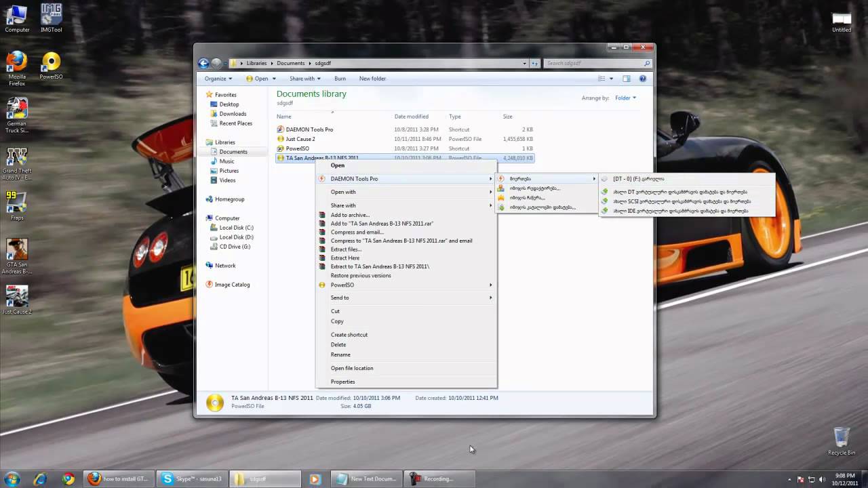This screenshot has height=488, width=868.
Task: Click the image editing icon in DAEMON submenu
Action: pos(501,188)
